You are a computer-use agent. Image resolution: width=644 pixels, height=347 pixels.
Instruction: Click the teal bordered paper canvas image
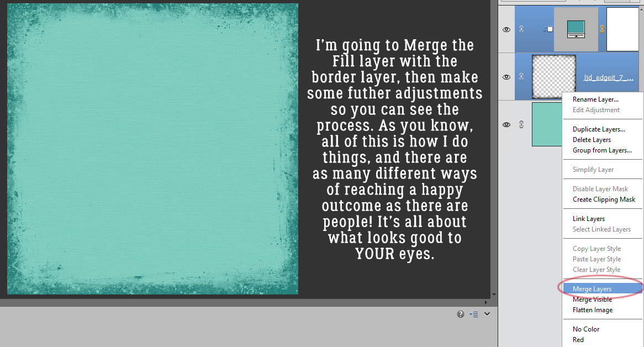tap(152, 149)
